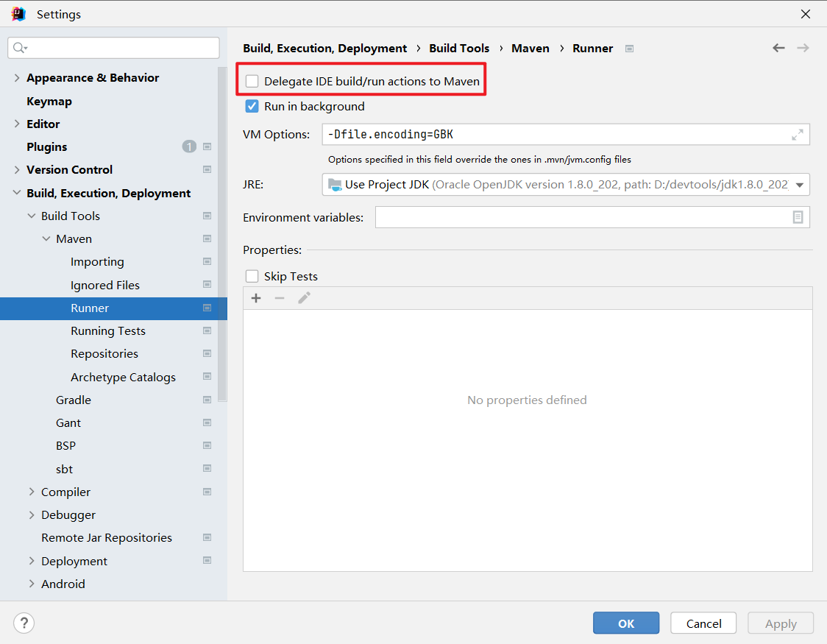Click the project-level icon next to Runner breadcrumb
The width and height of the screenshot is (827, 644).
(629, 49)
